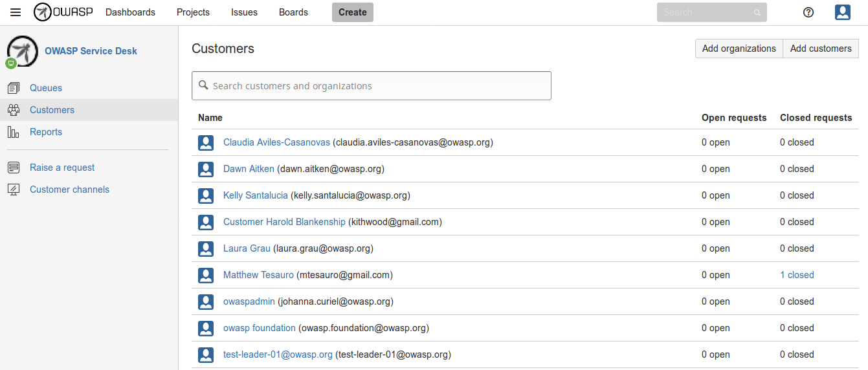Open the Issues menu

pyautogui.click(x=244, y=12)
